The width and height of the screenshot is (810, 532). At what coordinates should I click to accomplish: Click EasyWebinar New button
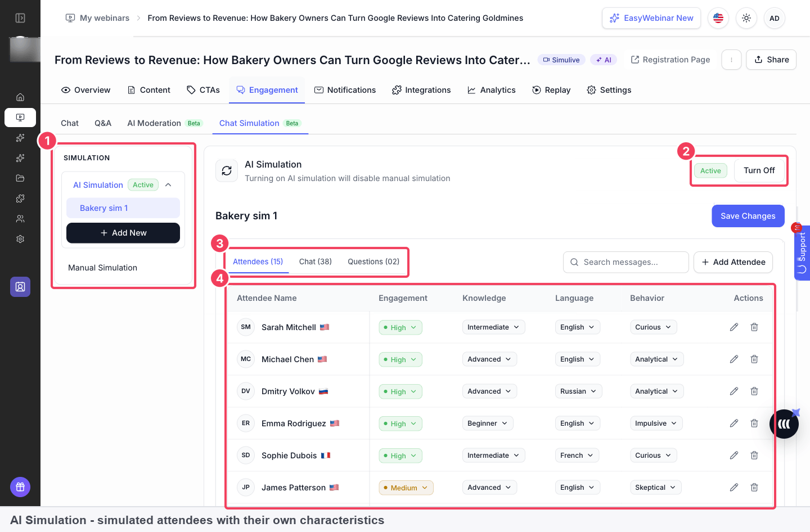(651, 18)
